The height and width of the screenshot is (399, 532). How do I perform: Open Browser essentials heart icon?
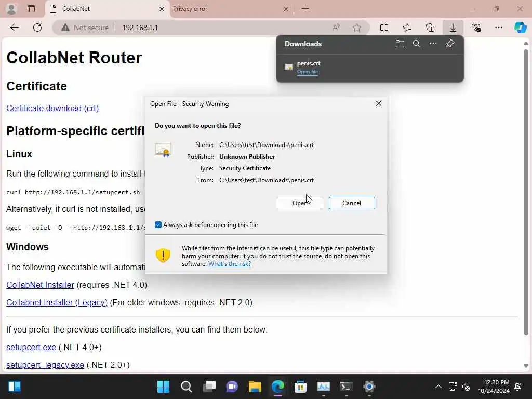pyautogui.click(x=476, y=28)
